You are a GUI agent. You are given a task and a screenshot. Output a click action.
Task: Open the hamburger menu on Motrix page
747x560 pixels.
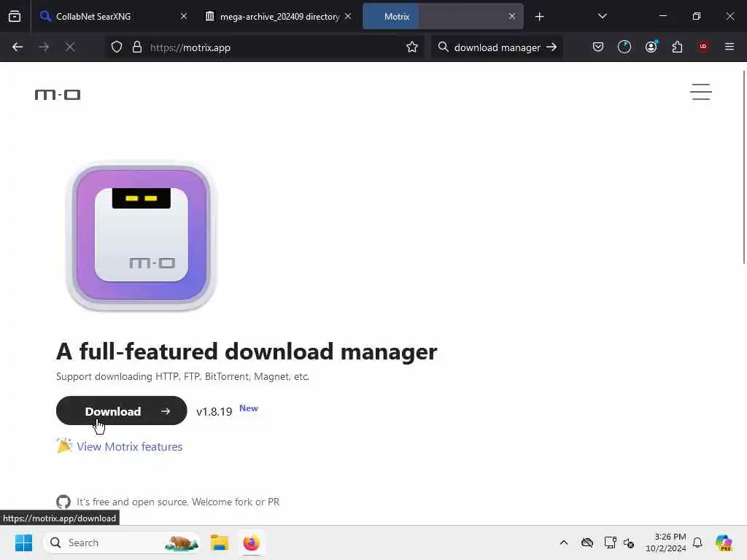pyautogui.click(x=701, y=92)
